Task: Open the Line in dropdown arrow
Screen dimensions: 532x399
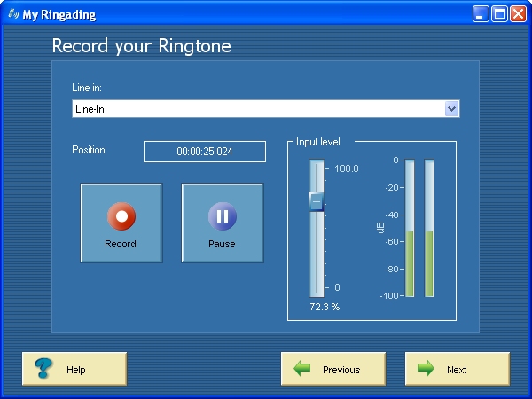Action: tap(451, 109)
